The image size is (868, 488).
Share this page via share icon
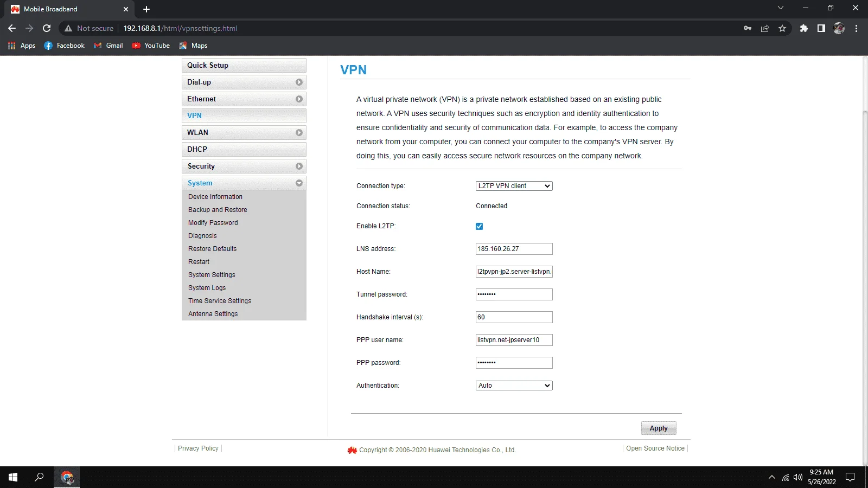[765, 28]
